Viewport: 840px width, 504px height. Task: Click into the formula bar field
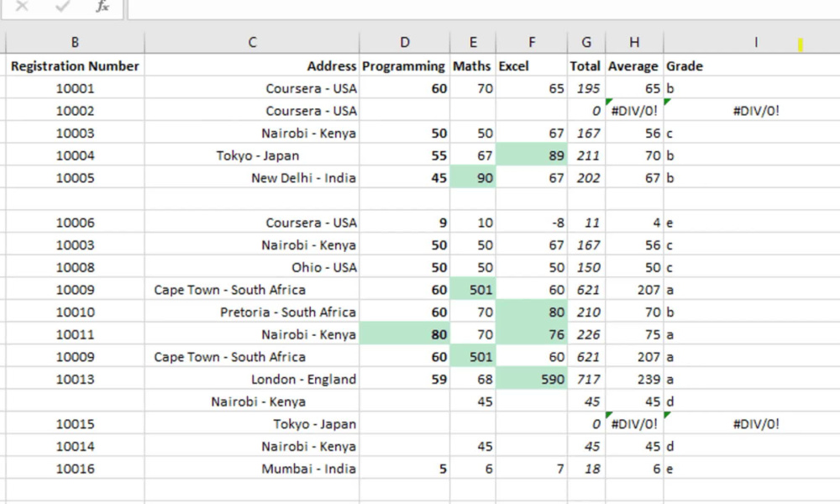(x=484, y=8)
